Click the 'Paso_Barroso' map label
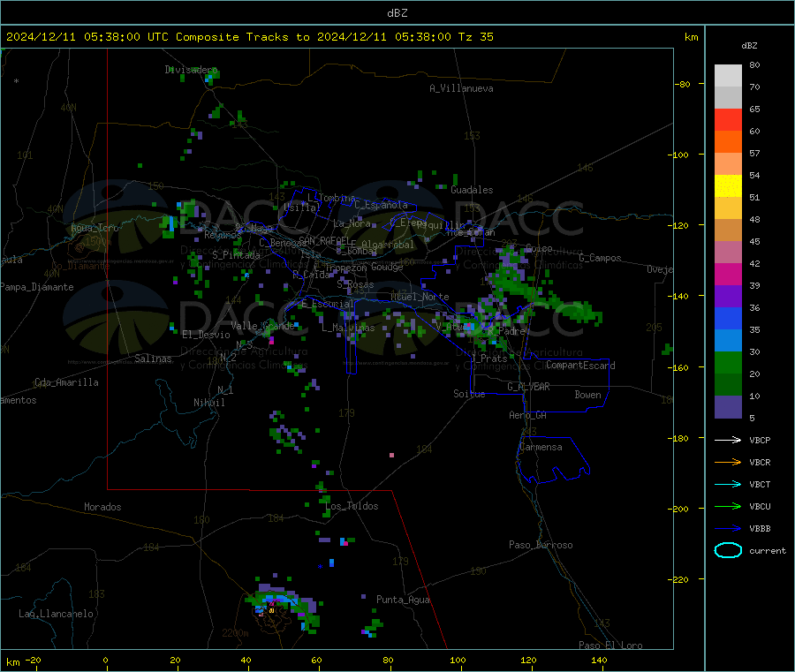 point(541,545)
